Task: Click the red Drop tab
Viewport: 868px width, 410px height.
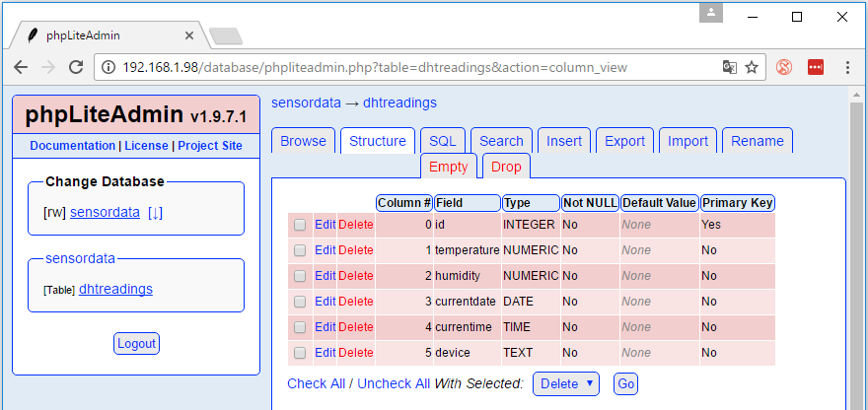Action: (506, 167)
